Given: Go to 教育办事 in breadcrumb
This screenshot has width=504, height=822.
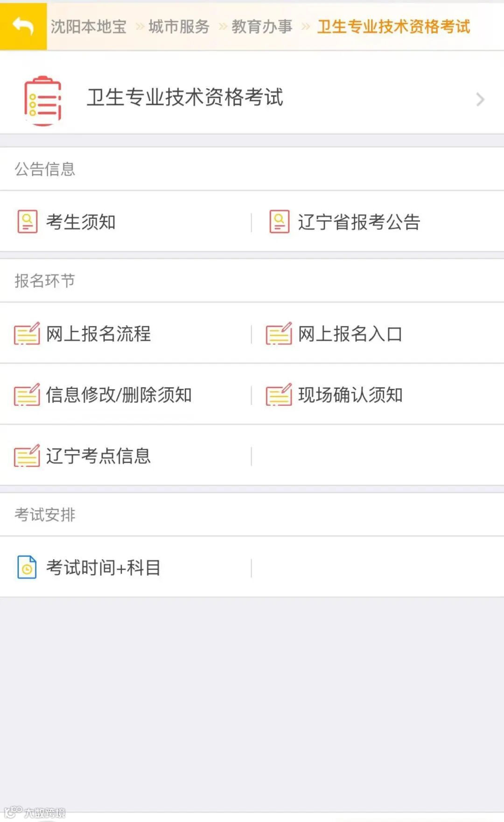Looking at the screenshot, I should (262, 27).
